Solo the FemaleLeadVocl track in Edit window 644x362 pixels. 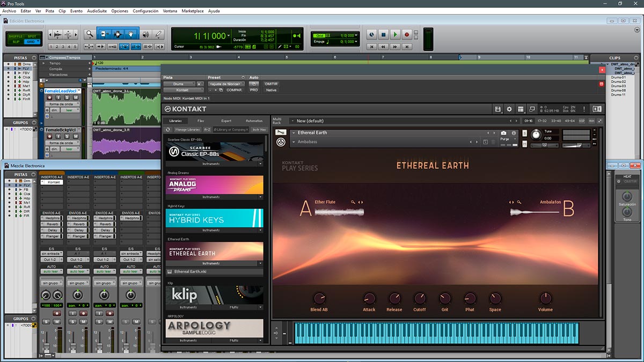(67, 98)
